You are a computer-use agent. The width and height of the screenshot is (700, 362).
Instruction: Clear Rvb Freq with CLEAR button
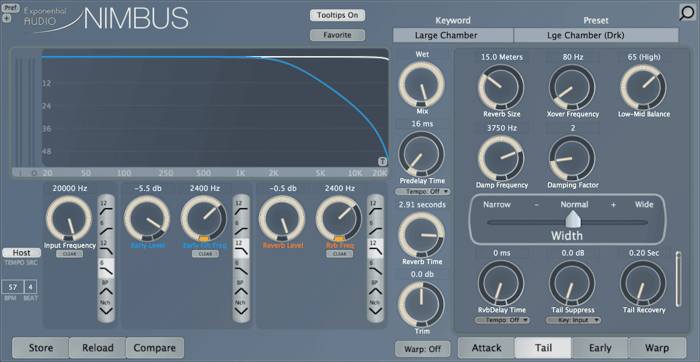click(339, 254)
